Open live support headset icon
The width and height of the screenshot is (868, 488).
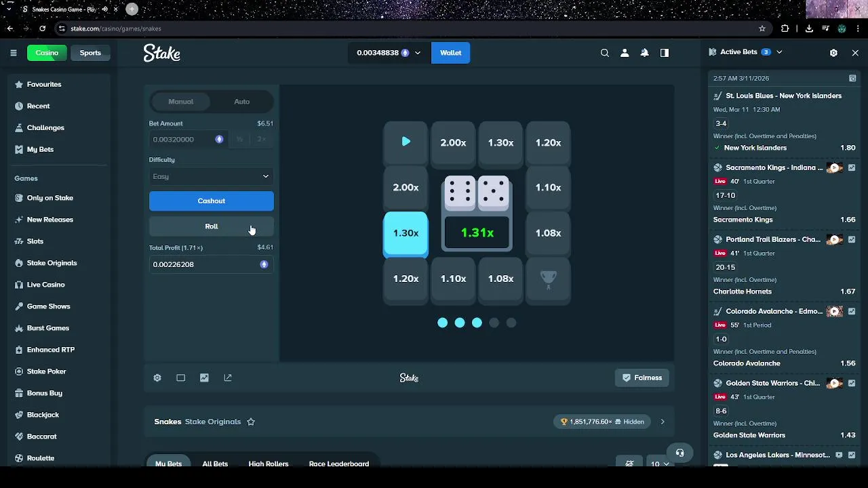coord(679,453)
